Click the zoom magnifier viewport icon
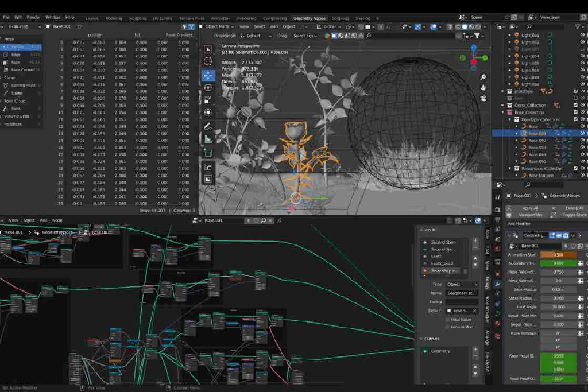Screen dimensions: 588x392 pos(483,77)
